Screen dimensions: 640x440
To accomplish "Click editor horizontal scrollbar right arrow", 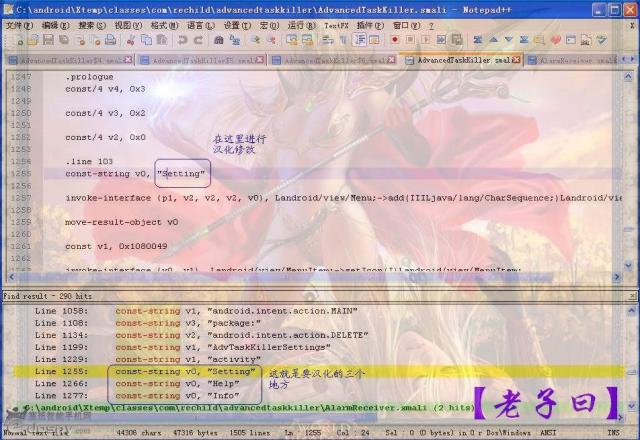I will click(x=617, y=277).
